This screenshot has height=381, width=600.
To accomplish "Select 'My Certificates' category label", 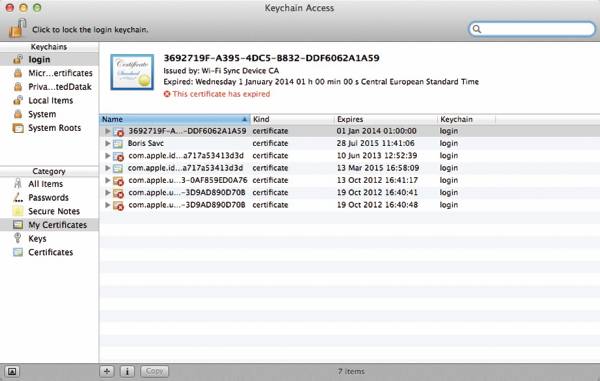I will click(x=57, y=225).
